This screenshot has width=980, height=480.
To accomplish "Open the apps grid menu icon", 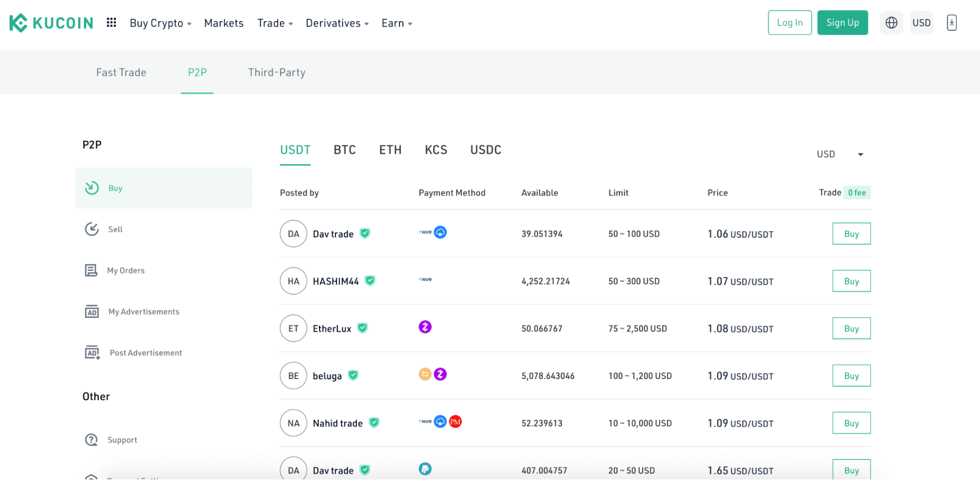I will pos(111,23).
